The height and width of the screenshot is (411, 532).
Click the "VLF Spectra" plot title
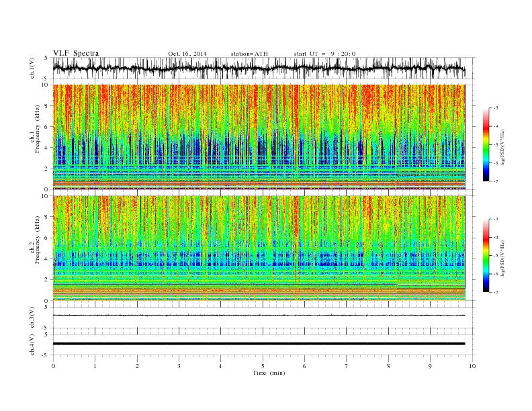(x=76, y=53)
